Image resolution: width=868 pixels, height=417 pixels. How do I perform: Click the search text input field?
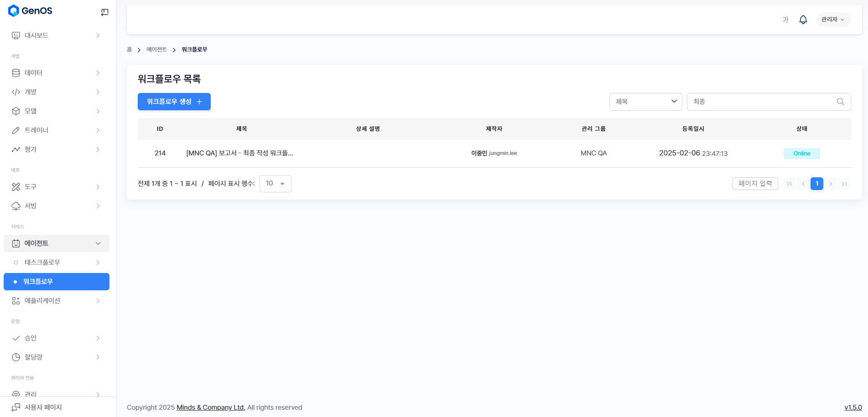pos(762,102)
